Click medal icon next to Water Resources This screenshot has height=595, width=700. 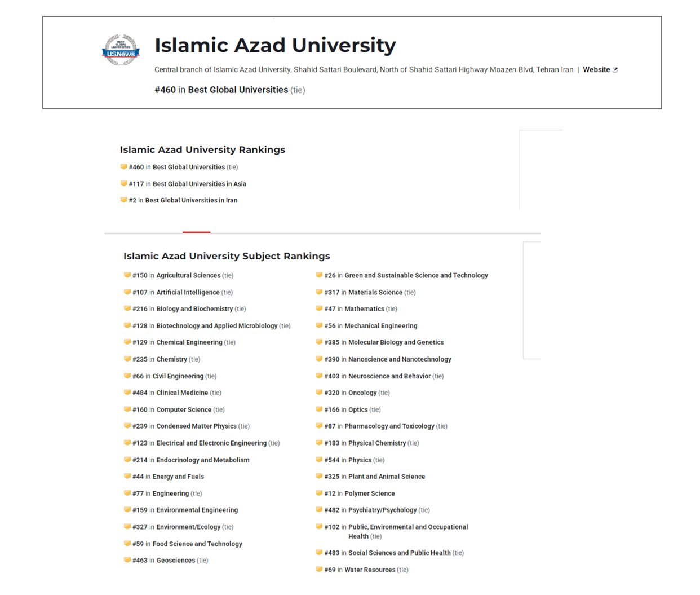[x=319, y=569]
